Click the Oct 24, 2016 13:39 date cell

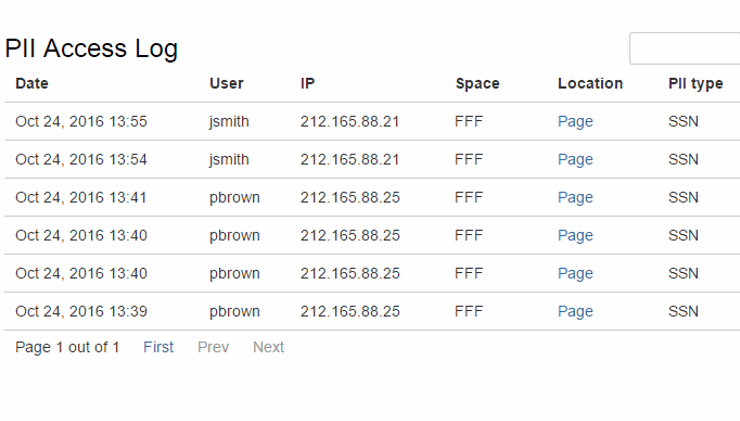click(x=81, y=311)
